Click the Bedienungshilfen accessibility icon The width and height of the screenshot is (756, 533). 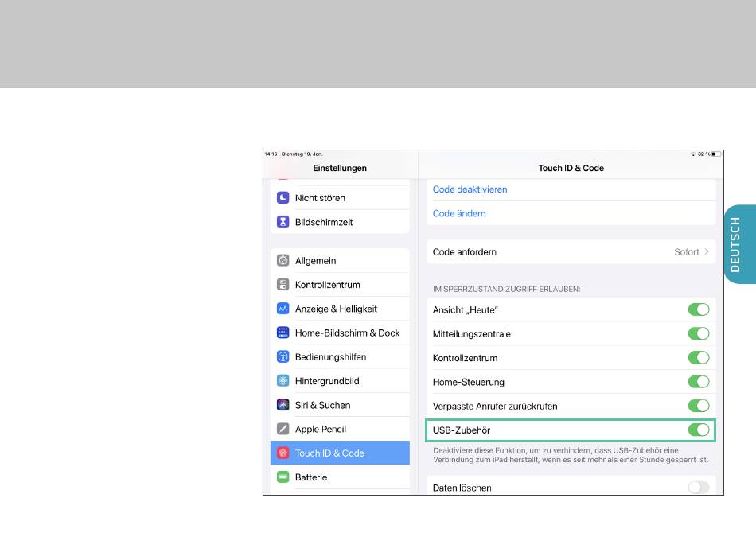(x=283, y=356)
